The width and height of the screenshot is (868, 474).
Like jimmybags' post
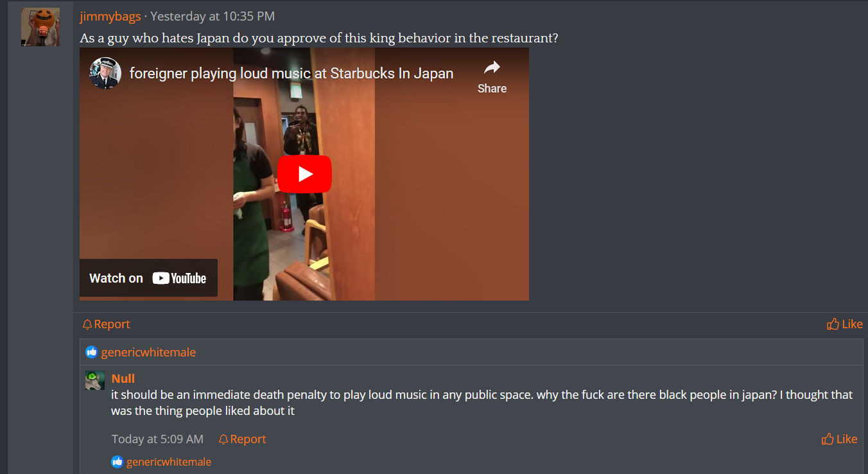pyautogui.click(x=845, y=324)
